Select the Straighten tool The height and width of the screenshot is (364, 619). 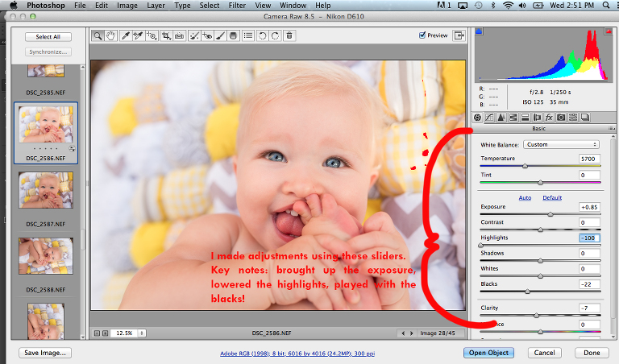[x=179, y=36]
